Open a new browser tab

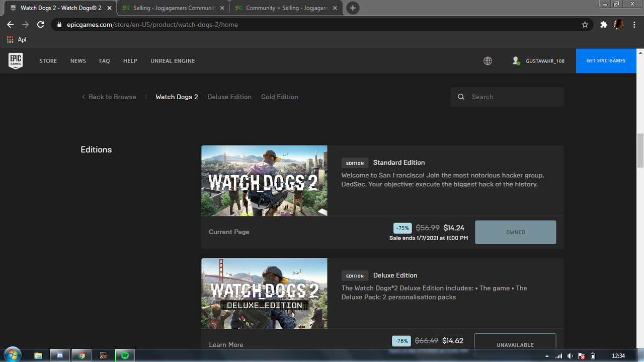(353, 8)
